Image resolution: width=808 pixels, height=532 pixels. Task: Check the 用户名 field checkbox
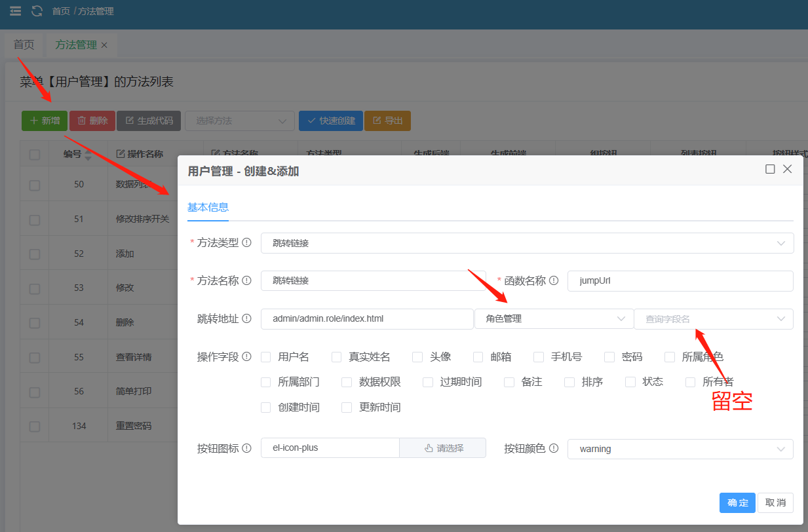click(266, 357)
